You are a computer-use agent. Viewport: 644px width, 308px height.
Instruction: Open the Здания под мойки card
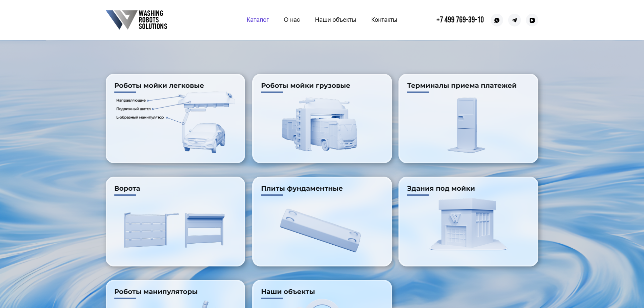468,222
